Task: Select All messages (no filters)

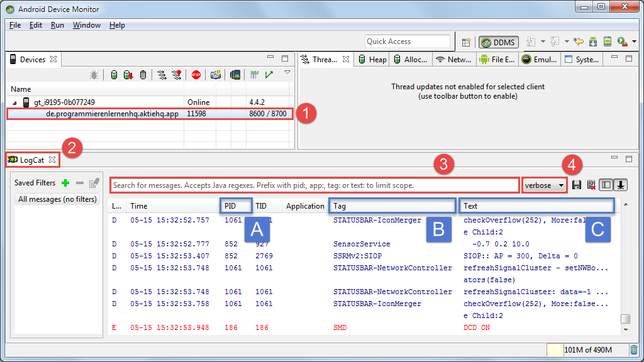Action: 57,199
